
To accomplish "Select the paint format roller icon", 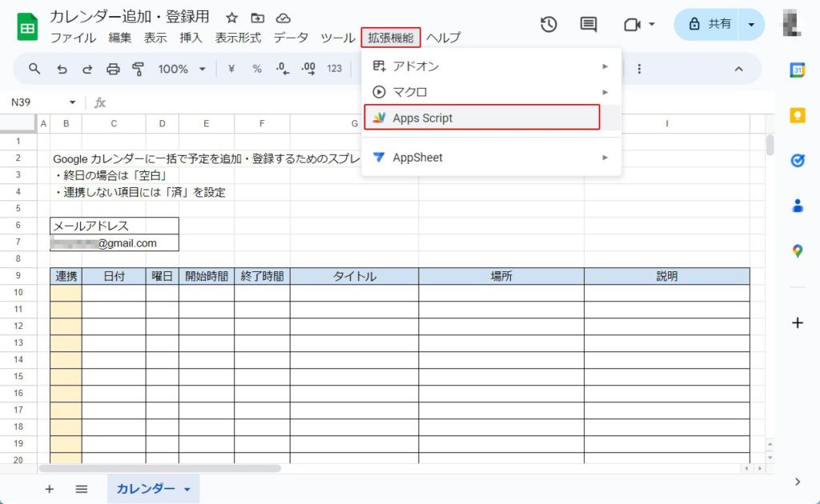I will pos(138,69).
